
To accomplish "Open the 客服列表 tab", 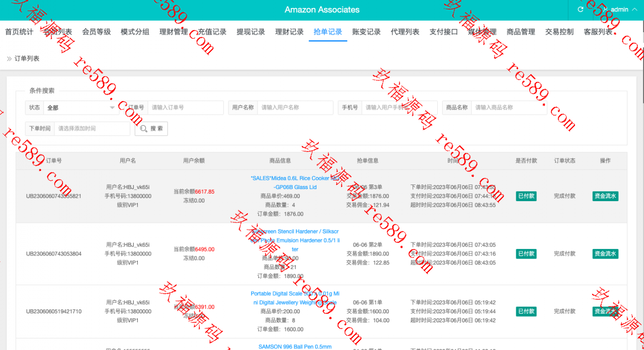I will tap(598, 32).
